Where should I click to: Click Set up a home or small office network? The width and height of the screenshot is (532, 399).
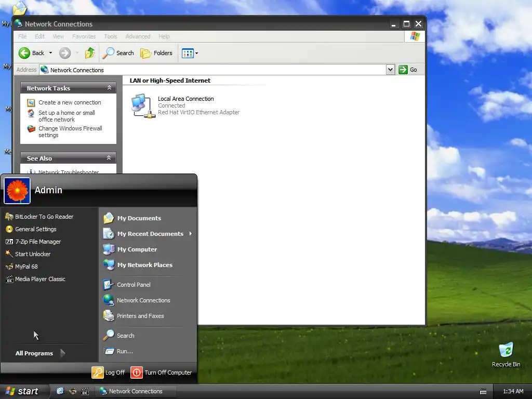coord(66,116)
